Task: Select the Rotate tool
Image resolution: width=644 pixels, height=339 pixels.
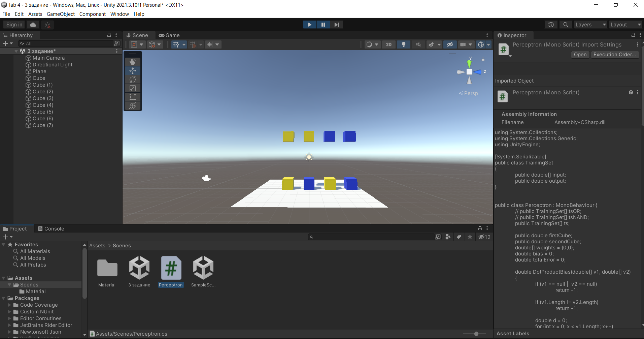Action: point(132,79)
